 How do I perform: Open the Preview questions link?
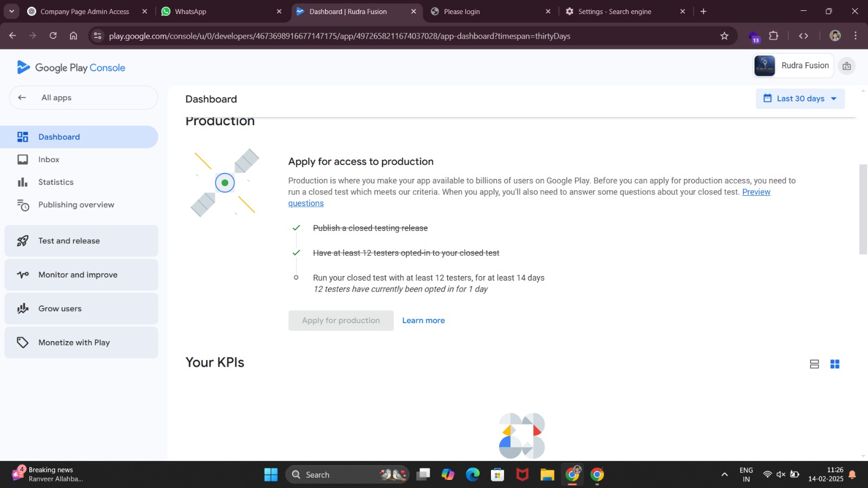point(756,192)
